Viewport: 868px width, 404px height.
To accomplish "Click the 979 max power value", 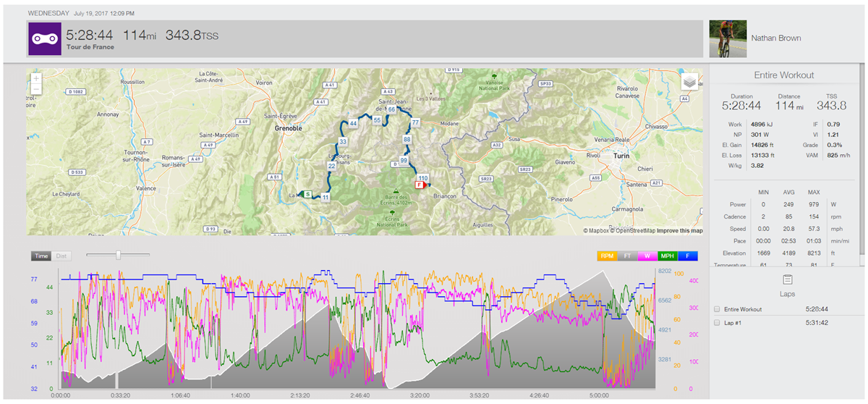I will click(x=814, y=205).
